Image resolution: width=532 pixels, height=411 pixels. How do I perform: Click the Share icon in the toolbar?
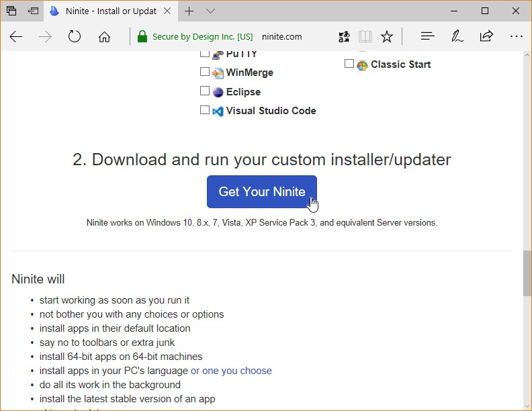coord(486,37)
